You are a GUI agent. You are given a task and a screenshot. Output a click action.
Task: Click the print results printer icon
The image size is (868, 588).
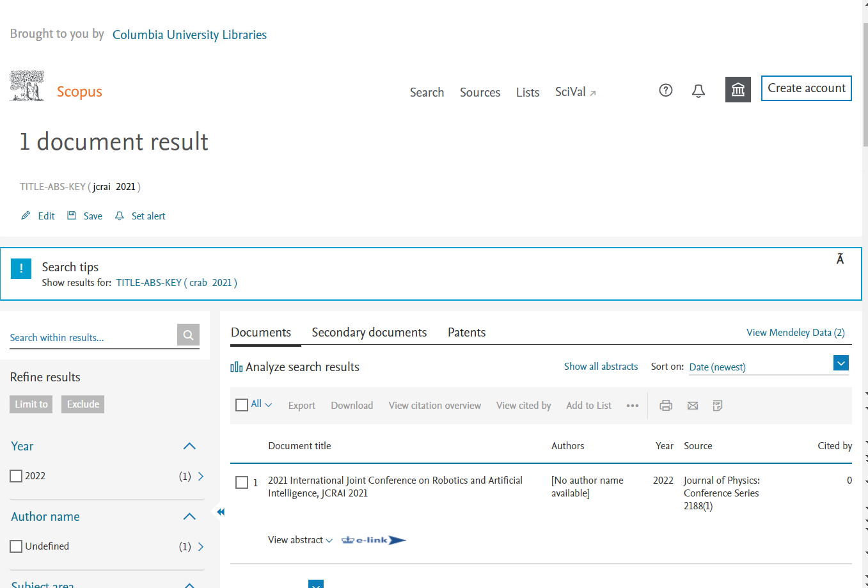(x=666, y=406)
